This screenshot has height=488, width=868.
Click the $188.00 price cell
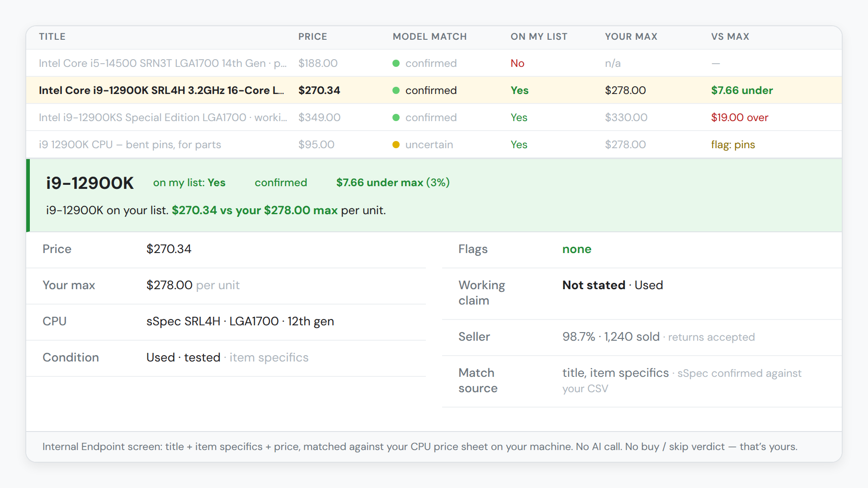[318, 63]
